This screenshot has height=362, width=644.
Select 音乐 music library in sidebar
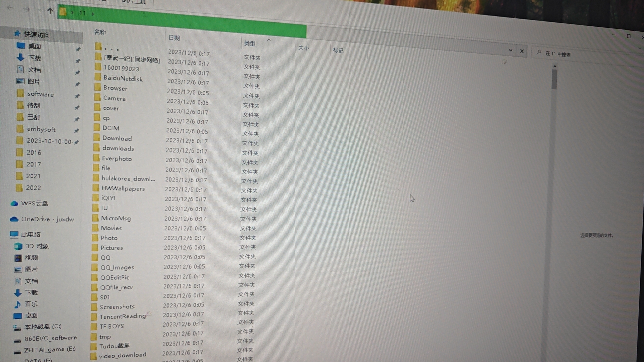[x=31, y=304]
